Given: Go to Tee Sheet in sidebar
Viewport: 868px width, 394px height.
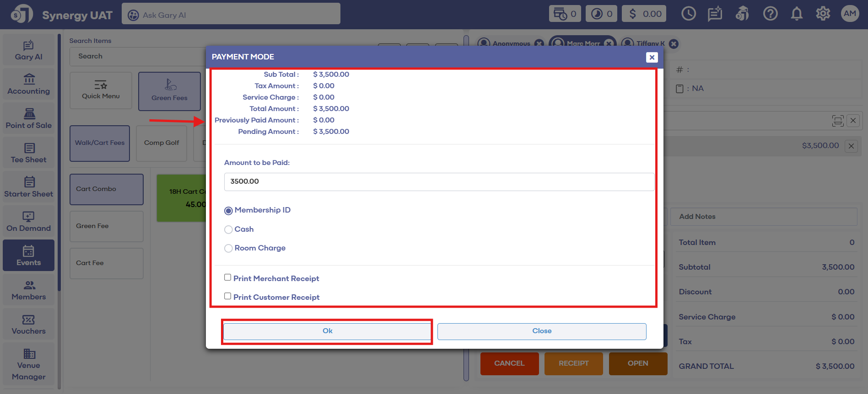Looking at the screenshot, I should 28,153.
